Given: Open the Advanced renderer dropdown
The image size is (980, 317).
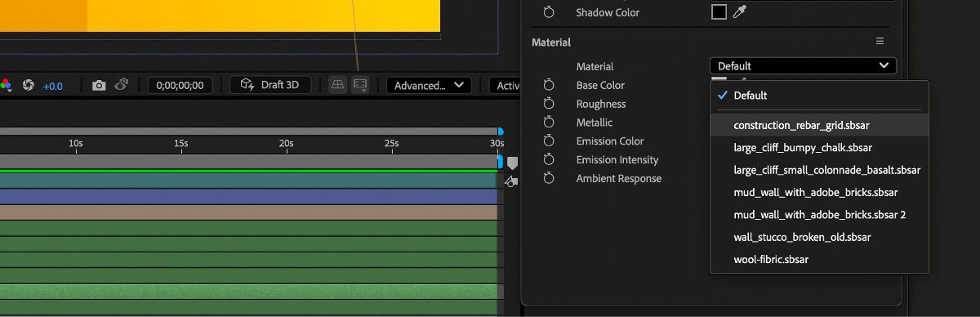Looking at the screenshot, I should 429,85.
